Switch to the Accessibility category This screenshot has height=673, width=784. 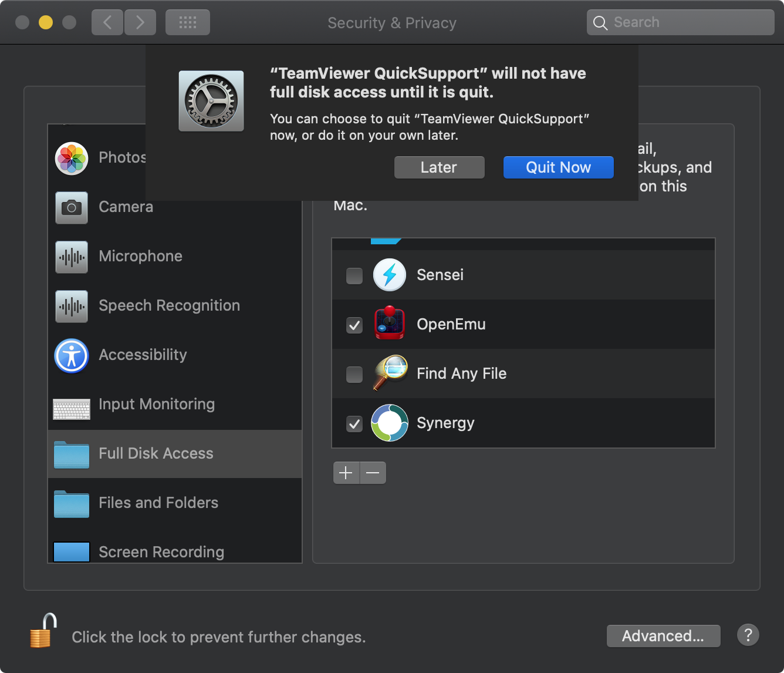point(175,356)
